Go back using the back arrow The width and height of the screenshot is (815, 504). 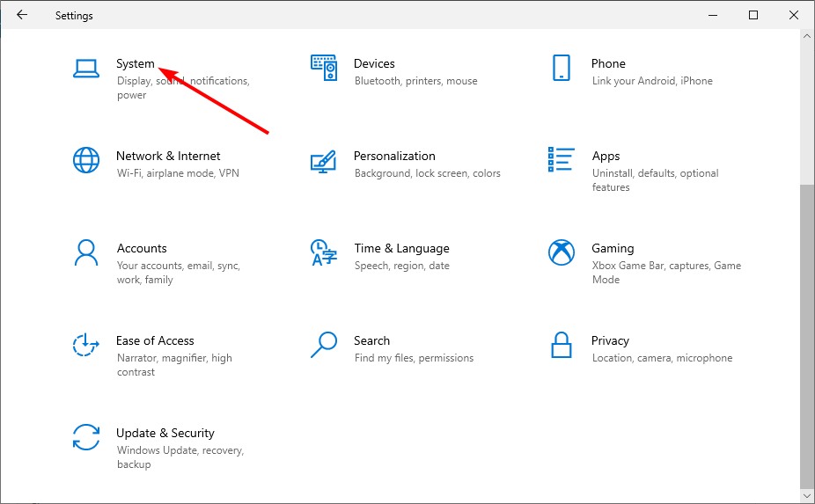tap(22, 15)
